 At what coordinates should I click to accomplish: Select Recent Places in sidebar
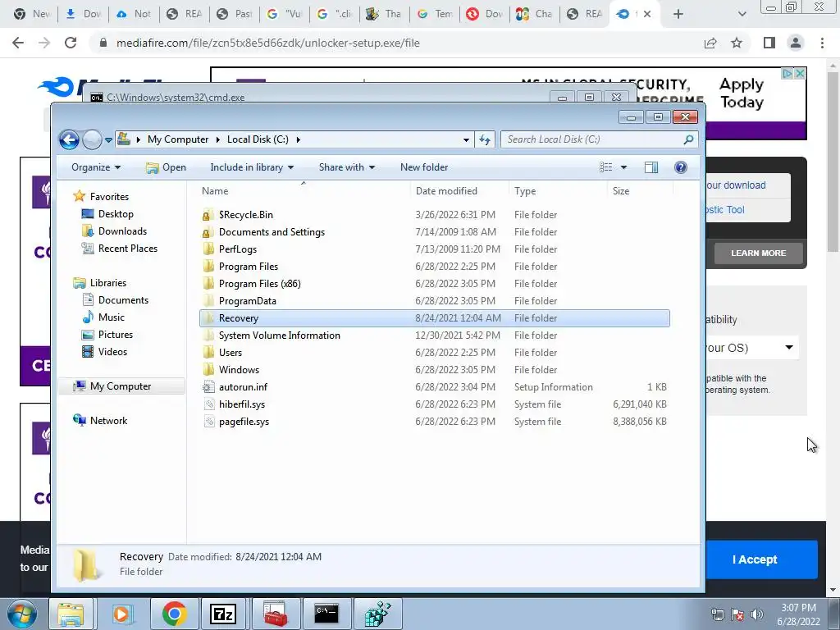120,248
